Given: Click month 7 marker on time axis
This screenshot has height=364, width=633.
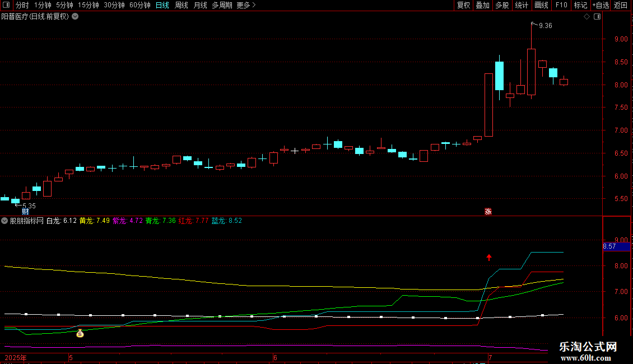Looking at the screenshot, I should [490, 358].
